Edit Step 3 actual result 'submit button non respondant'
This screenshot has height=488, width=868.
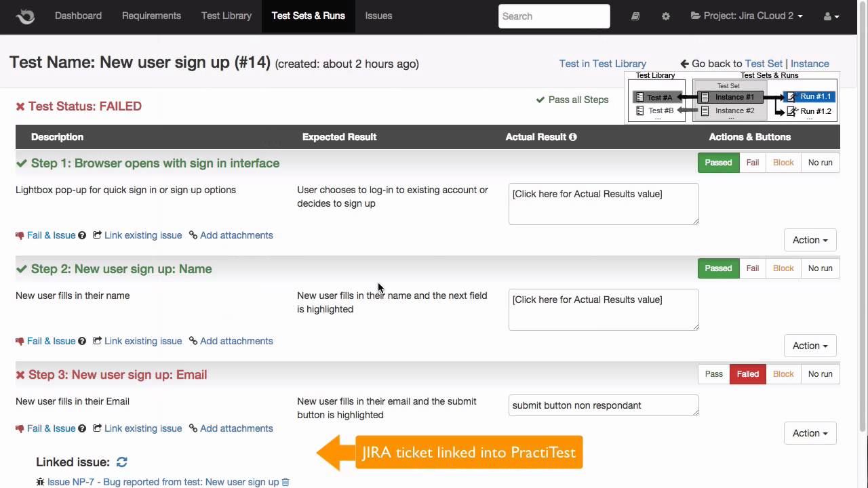(x=604, y=405)
